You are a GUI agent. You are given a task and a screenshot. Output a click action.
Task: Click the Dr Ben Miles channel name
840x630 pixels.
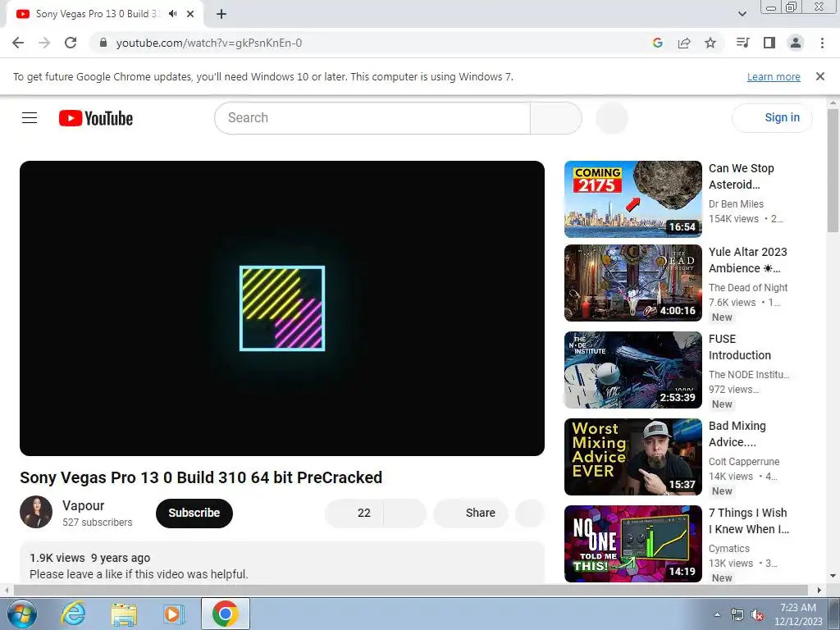736,204
